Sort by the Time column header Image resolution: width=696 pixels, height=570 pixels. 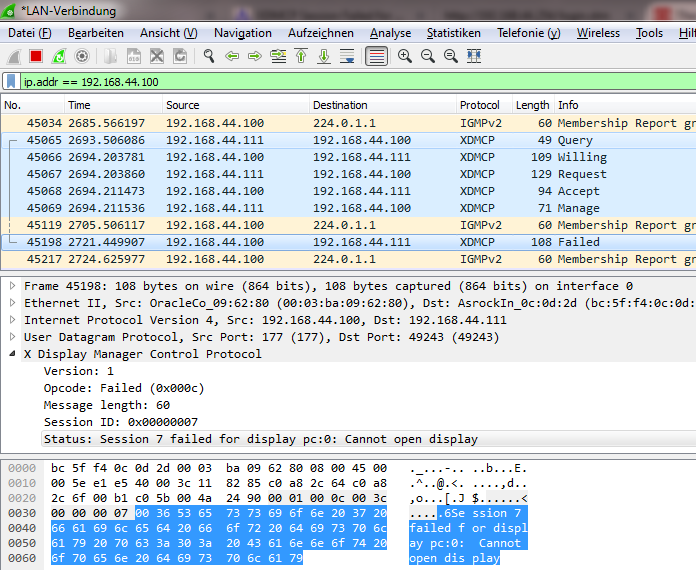[114, 105]
